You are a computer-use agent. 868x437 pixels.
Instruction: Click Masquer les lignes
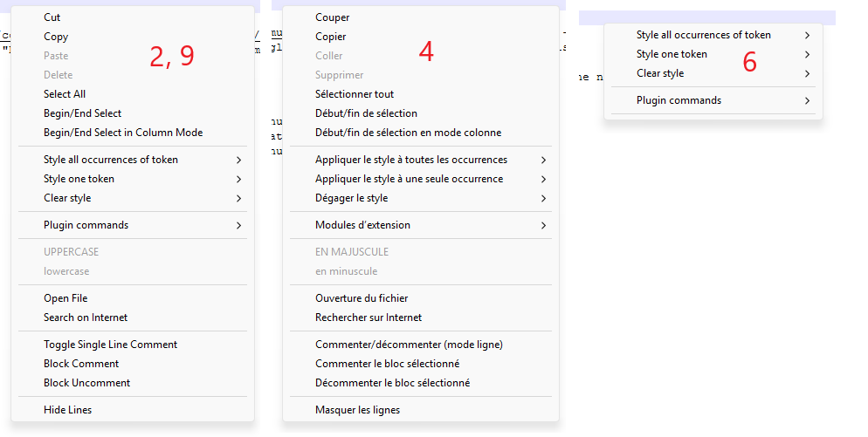tap(357, 410)
